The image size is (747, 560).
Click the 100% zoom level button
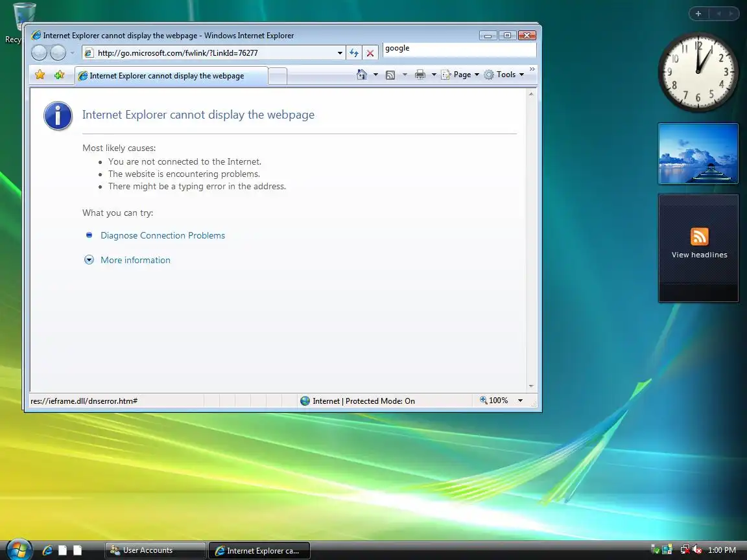[x=498, y=401]
